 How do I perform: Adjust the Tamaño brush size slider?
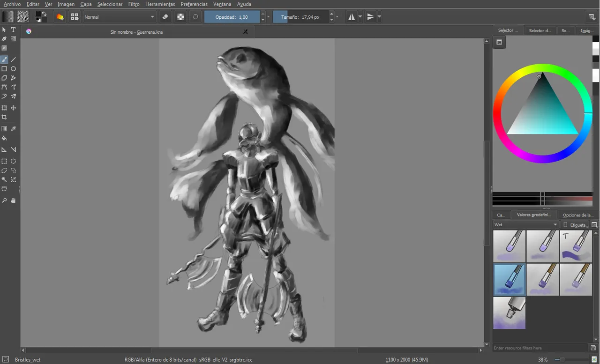pyautogui.click(x=300, y=17)
